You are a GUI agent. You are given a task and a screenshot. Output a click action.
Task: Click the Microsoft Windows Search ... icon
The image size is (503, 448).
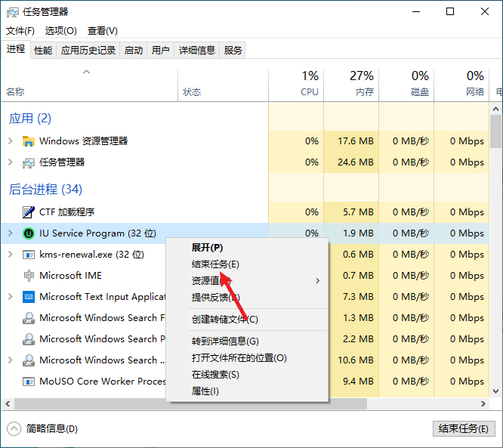pos(29,360)
